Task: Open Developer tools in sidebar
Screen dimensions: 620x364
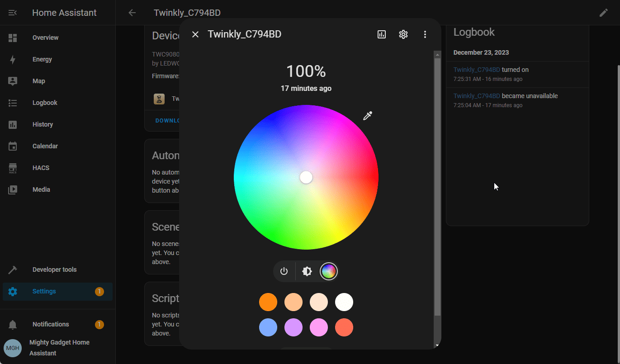Action: click(x=54, y=269)
